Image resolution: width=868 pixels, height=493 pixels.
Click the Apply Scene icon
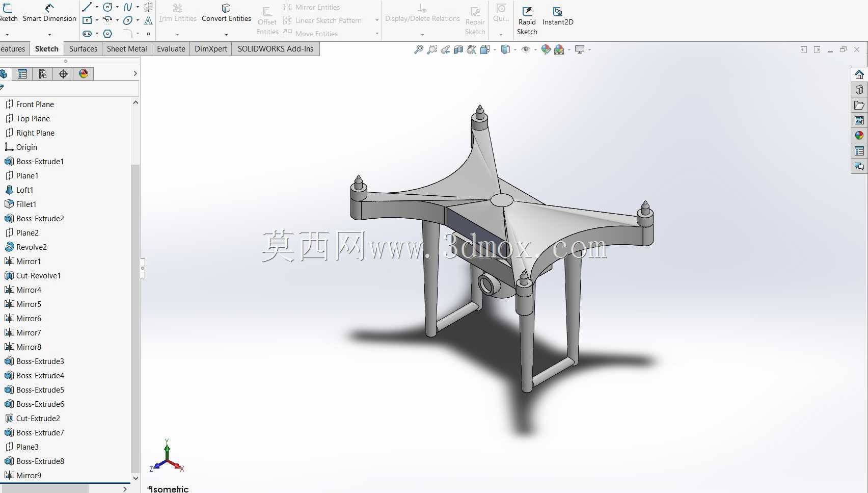559,49
